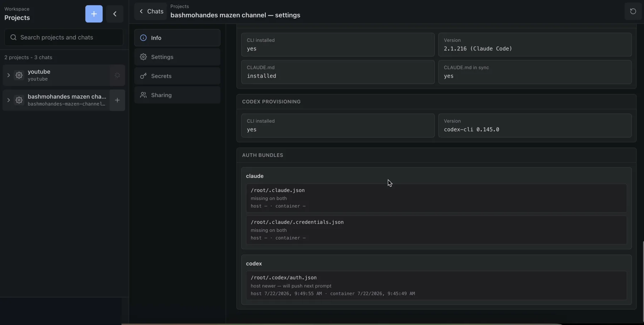This screenshot has width=644, height=325.
Task: Click the Claude CLI installed yes card
Action: tap(338, 45)
